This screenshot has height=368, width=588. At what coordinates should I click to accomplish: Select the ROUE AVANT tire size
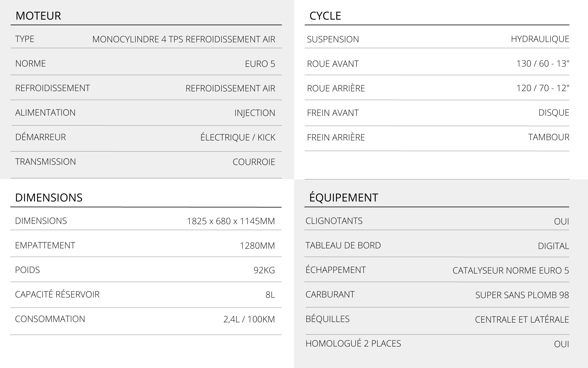tap(543, 63)
